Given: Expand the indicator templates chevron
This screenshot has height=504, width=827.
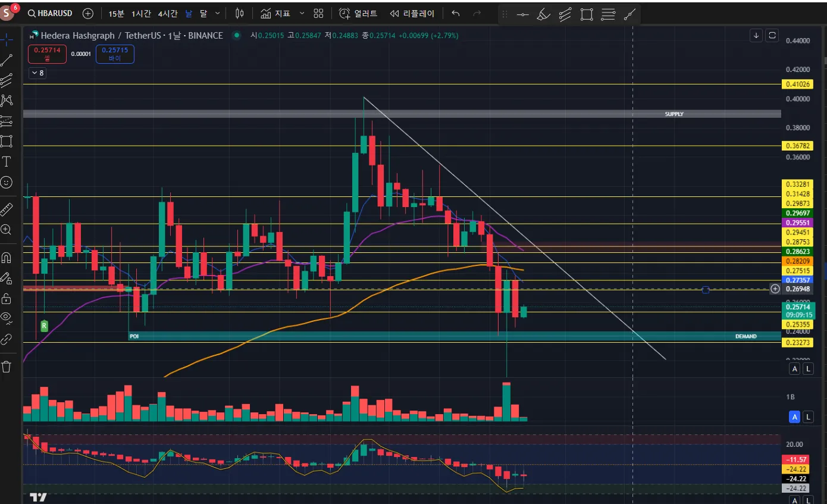Looking at the screenshot, I should point(302,13).
